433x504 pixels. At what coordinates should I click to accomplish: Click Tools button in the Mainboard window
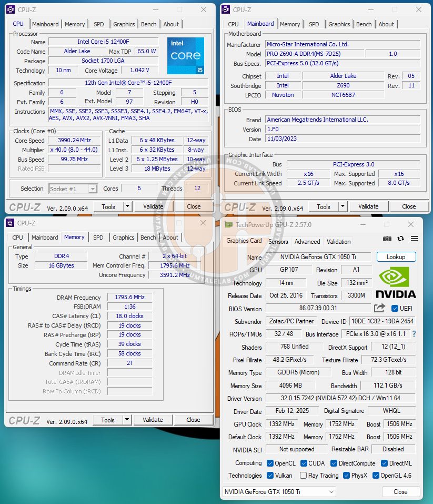(x=324, y=206)
